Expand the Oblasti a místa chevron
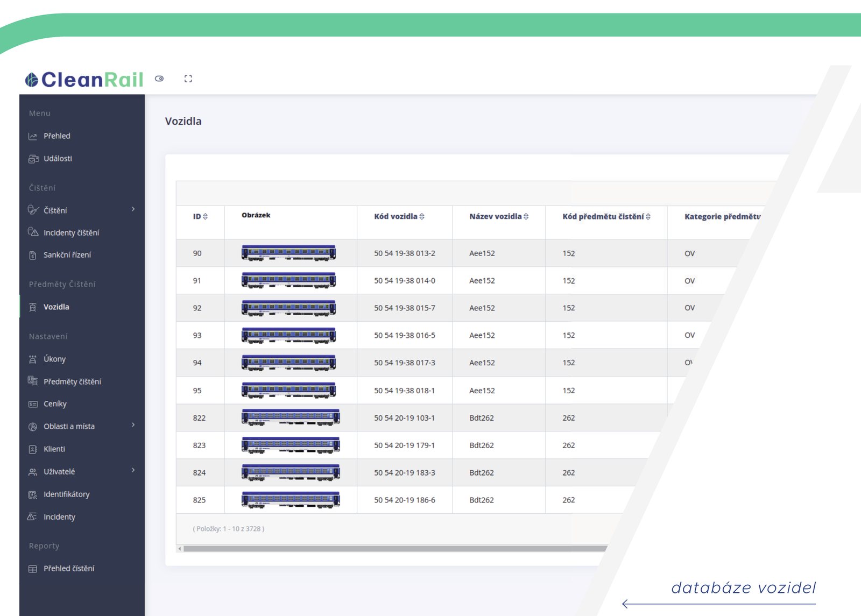The height and width of the screenshot is (616, 861). (x=133, y=426)
